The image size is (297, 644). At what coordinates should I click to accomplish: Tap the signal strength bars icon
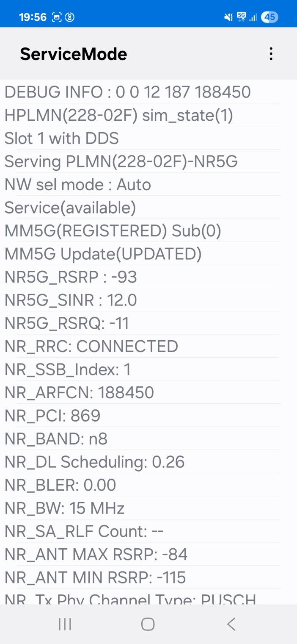[253, 17]
